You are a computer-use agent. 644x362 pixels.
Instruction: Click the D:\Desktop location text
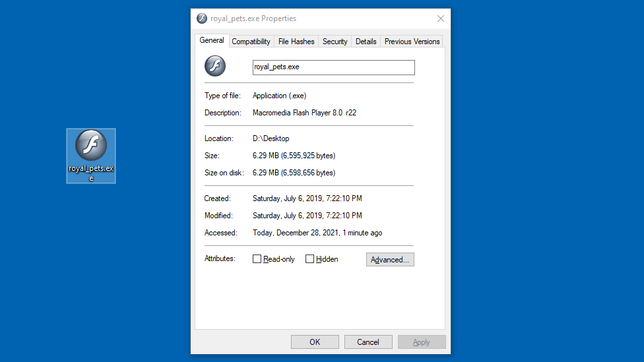tap(271, 138)
